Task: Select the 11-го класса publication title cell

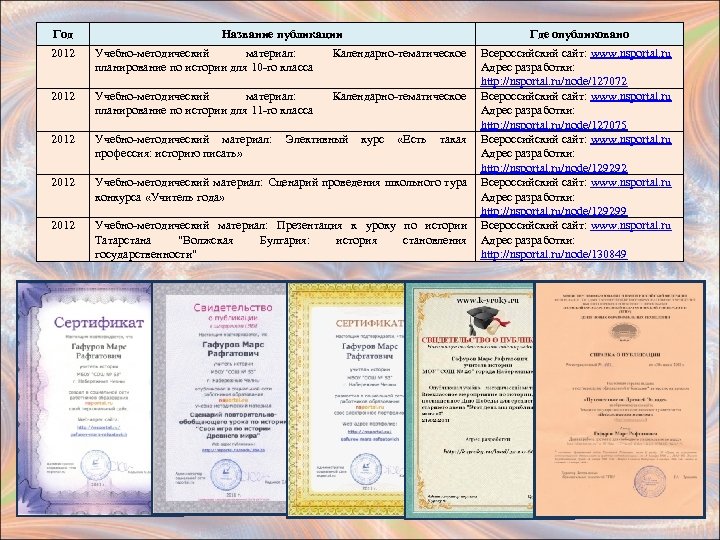Action: coord(282,110)
